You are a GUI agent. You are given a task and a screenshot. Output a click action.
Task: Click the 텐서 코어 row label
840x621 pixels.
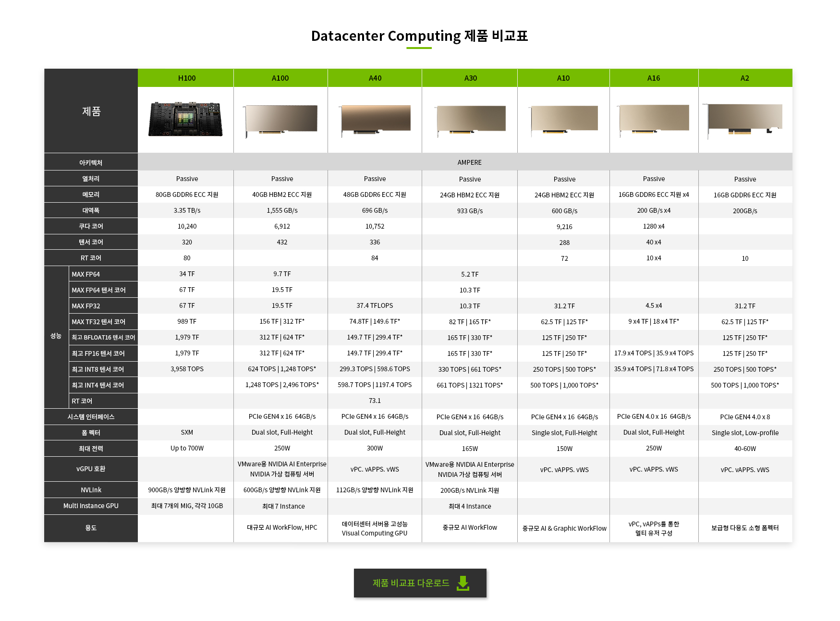point(91,242)
